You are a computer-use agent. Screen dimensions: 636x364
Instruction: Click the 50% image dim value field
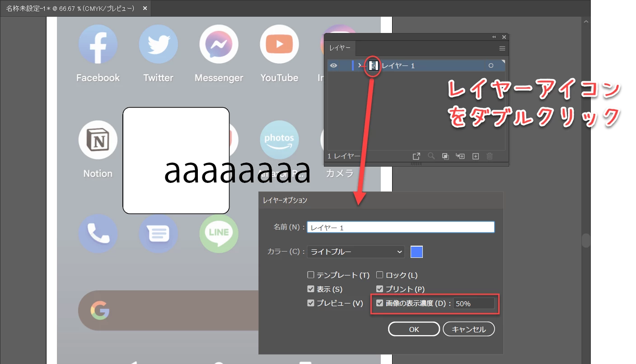point(474,303)
